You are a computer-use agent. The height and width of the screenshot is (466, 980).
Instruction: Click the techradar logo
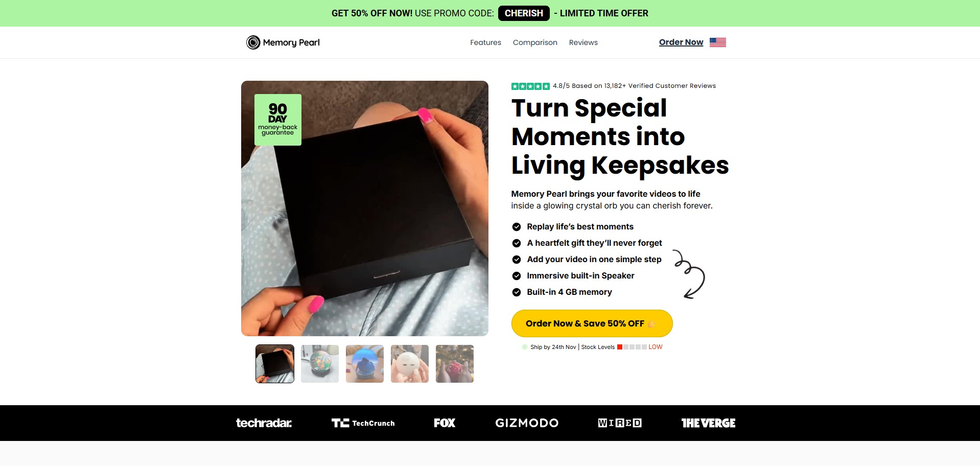coord(264,423)
